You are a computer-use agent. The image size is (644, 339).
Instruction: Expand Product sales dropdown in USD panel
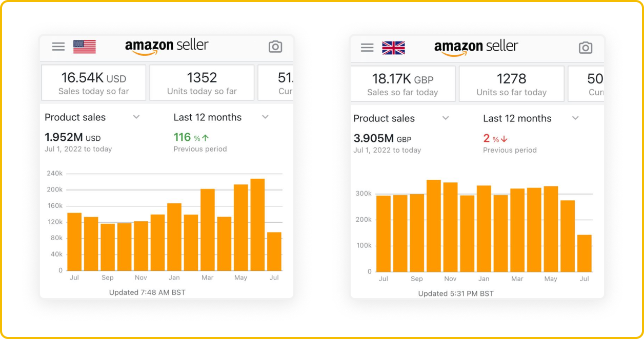pyautogui.click(x=136, y=117)
